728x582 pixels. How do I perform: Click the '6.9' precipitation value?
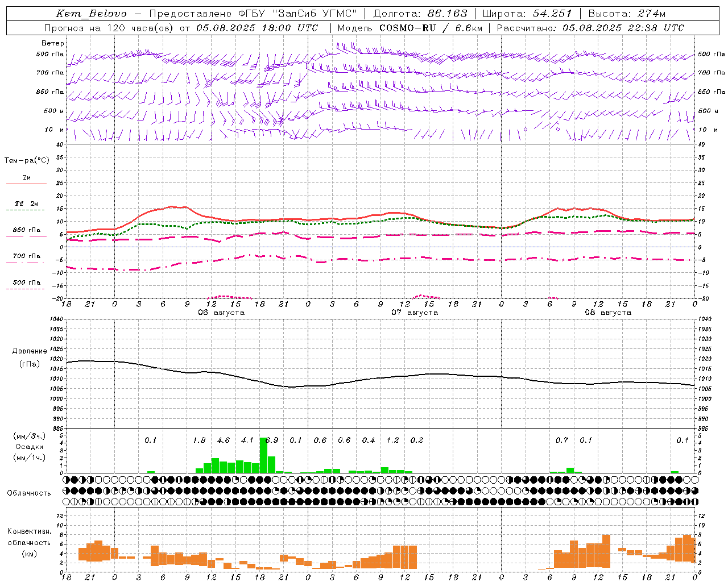click(x=272, y=440)
